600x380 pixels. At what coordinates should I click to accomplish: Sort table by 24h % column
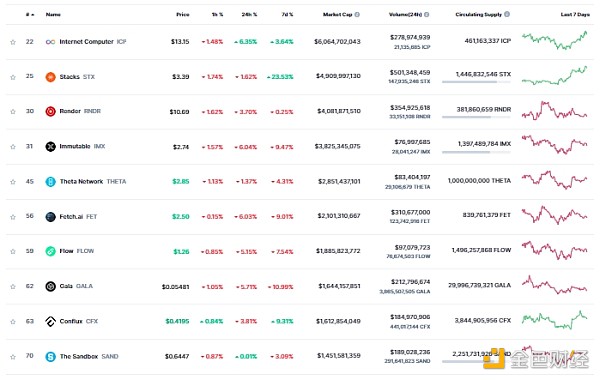[249, 15]
